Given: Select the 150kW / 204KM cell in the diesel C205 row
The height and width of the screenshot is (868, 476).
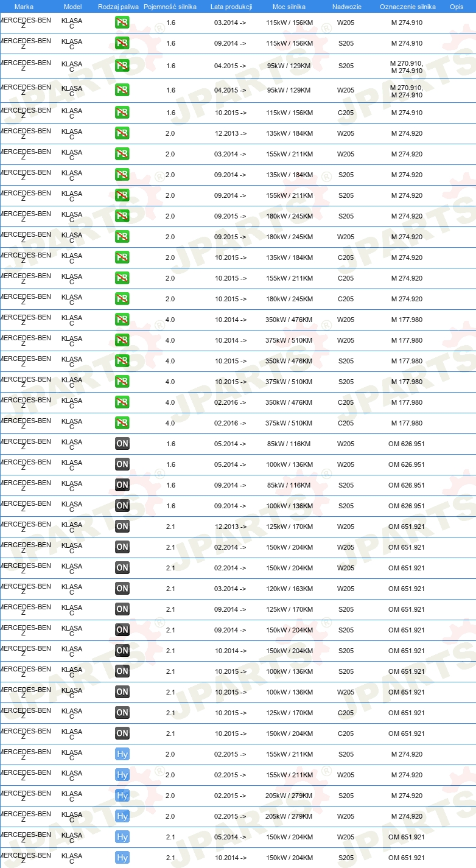Looking at the screenshot, I should 289,733.
